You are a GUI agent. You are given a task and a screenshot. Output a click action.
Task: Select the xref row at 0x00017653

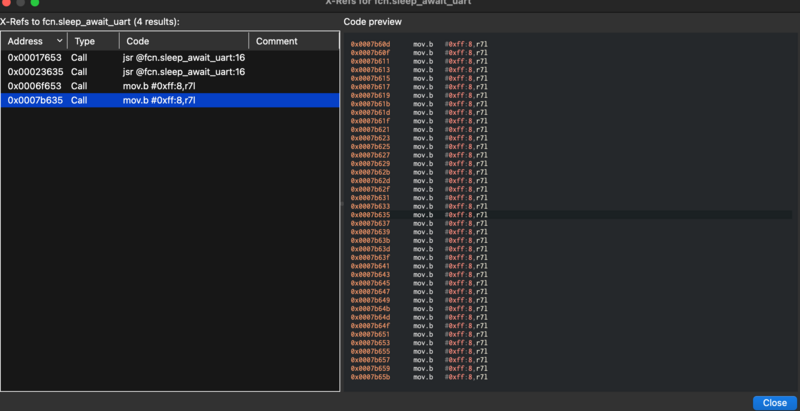(170, 58)
